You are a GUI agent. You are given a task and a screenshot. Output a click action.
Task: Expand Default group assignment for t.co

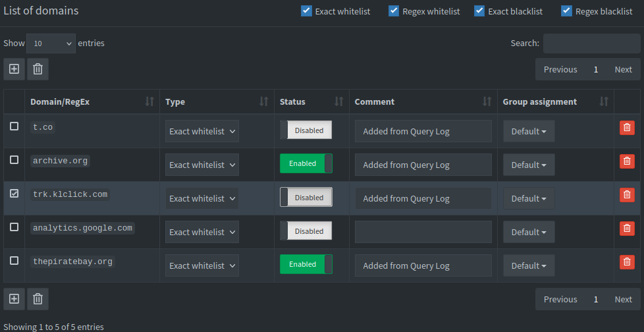pos(529,131)
